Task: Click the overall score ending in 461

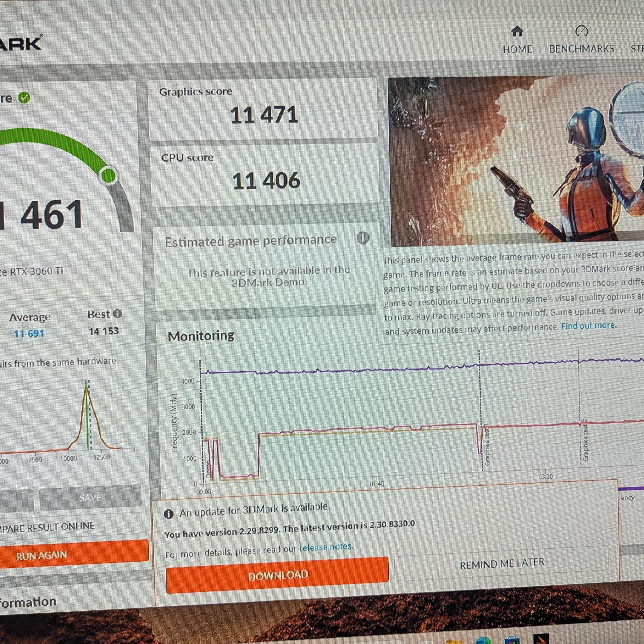Action: pos(42,215)
